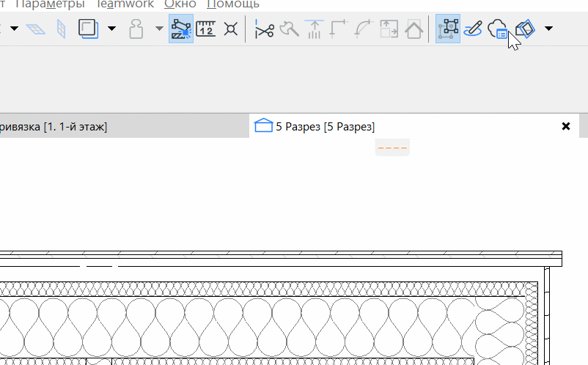Toggle the slanted grid snap icon

(x=36, y=29)
